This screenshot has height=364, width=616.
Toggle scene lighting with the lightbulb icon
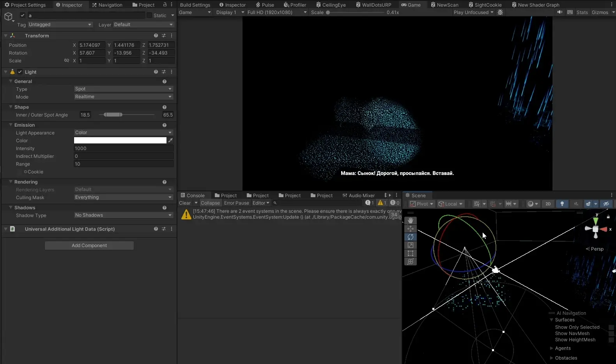[562, 204]
